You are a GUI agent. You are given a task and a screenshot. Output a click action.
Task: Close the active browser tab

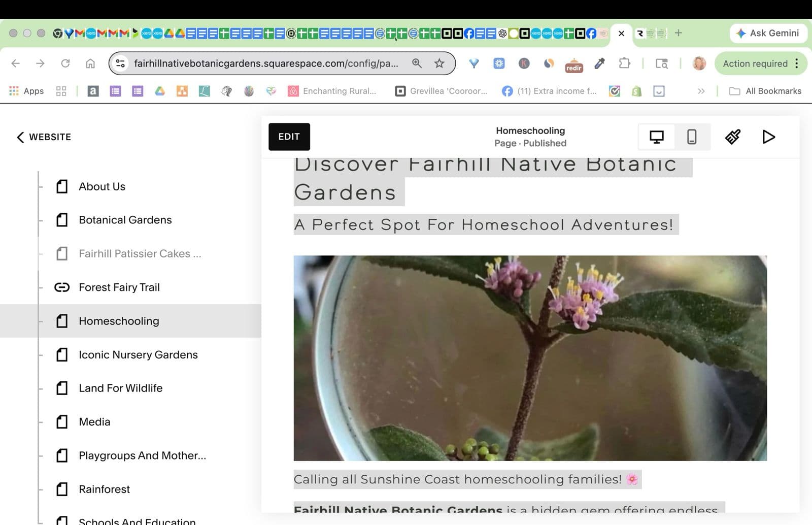(621, 34)
